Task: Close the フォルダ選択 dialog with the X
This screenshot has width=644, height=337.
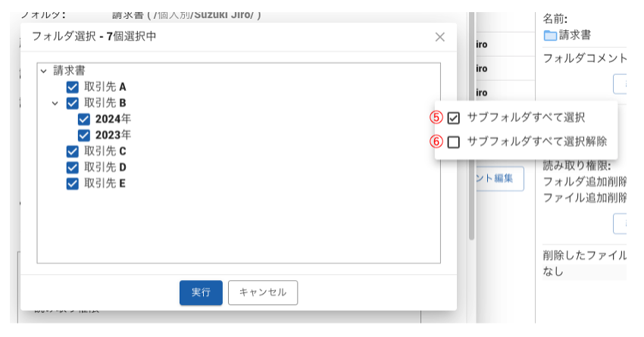Action: point(440,36)
